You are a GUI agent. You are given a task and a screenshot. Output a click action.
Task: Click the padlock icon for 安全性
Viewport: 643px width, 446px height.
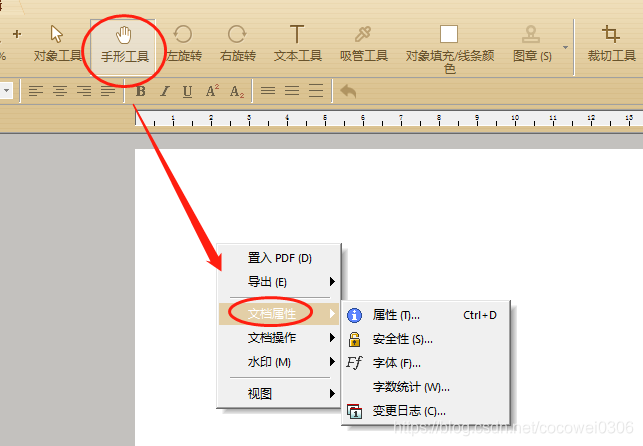coord(355,339)
